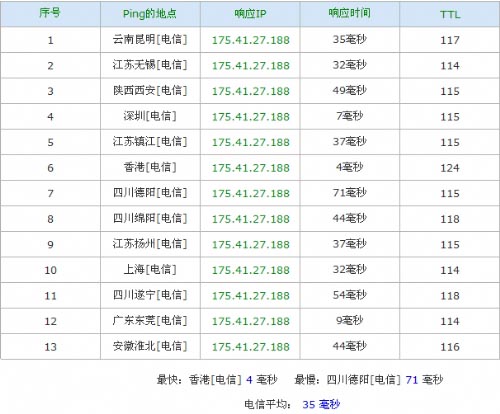Viewport: 500px width, 414px height.
Task: Click the slowest 71 毫秒 summary value
Action: (x=424, y=379)
